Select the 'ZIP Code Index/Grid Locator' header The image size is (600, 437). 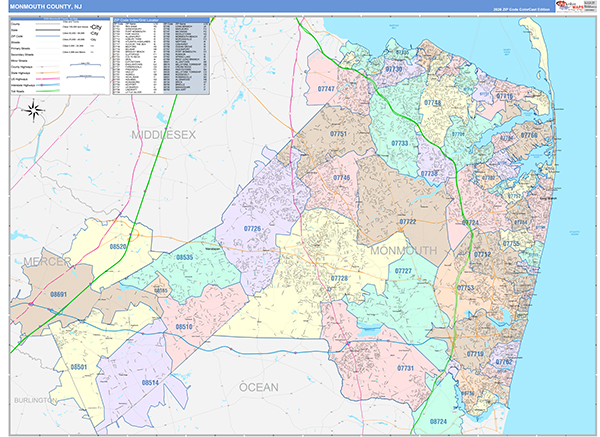pos(160,20)
